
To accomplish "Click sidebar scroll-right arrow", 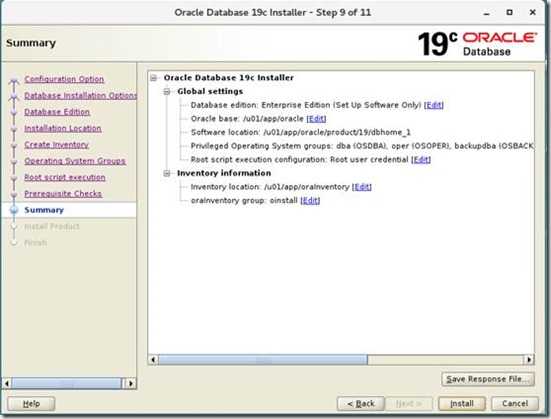I will (x=131, y=383).
